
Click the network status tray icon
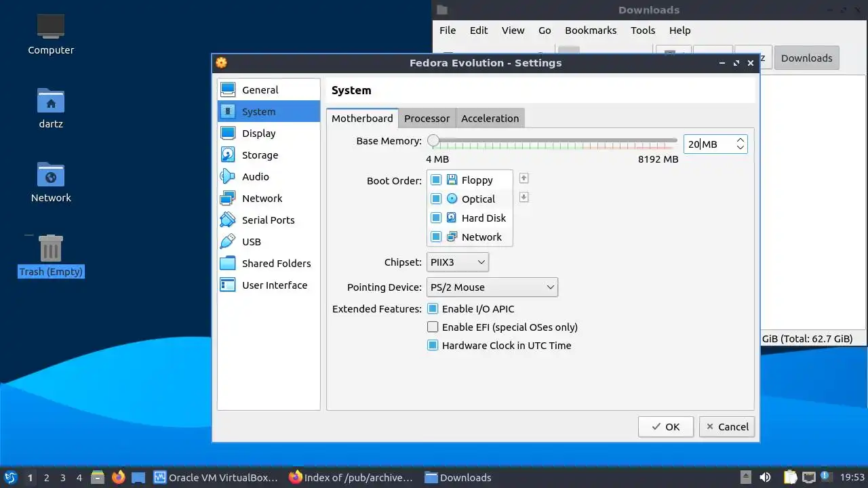[808, 477]
